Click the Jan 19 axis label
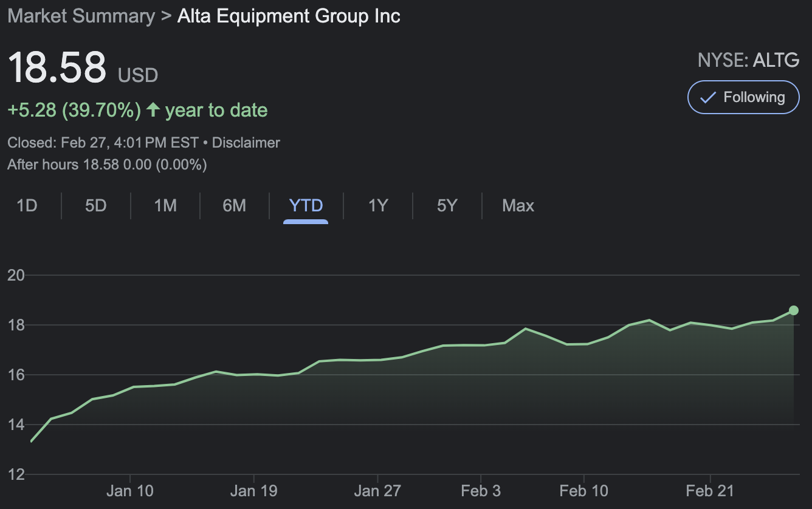 pos(253,491)
